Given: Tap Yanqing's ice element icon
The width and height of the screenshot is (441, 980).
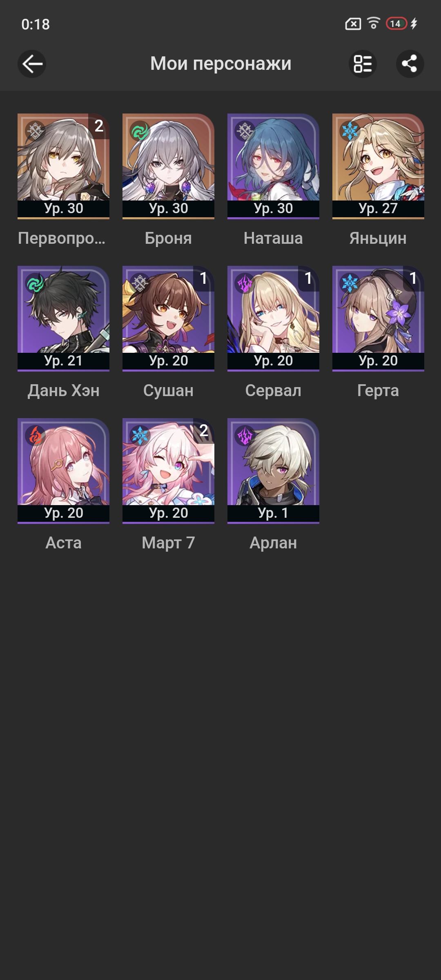Looking at the screenshot, I should coord(350,131).
